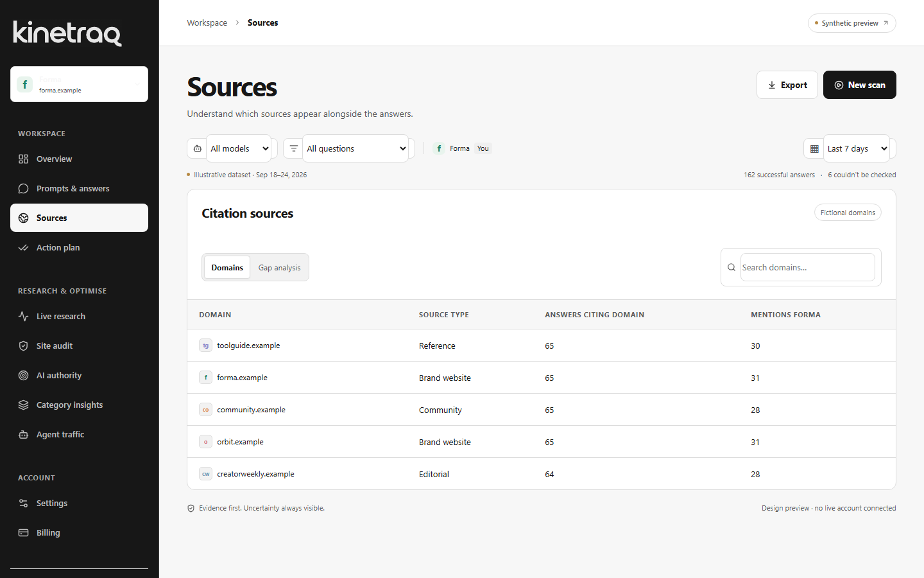
Task: Click the Export button
Action: (x=787, y=85)
